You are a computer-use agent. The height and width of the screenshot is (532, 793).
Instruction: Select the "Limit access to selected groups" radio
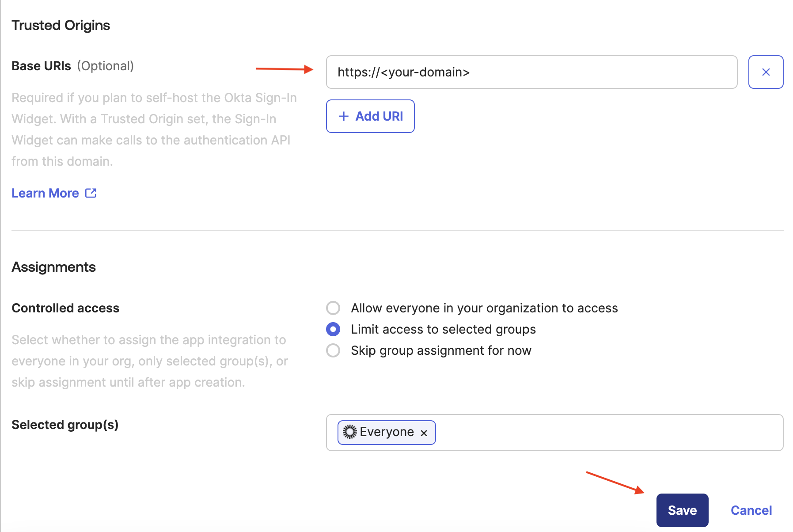(x=333, y=329)
